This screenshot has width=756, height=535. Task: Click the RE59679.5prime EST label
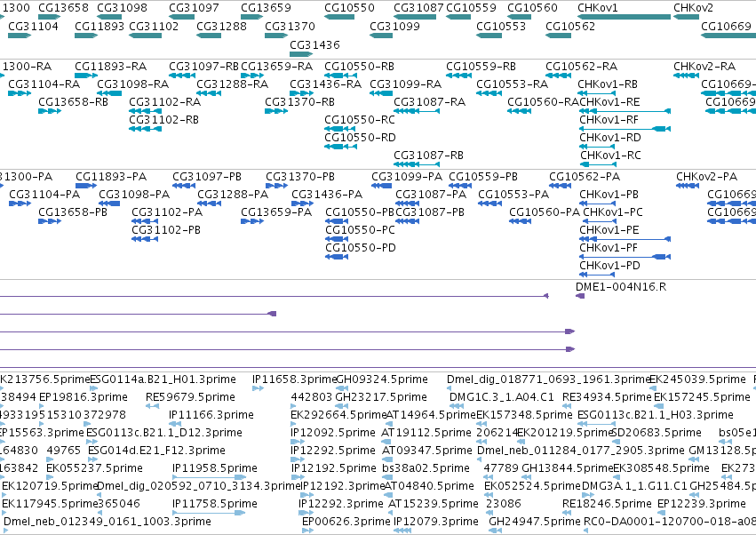190,397
